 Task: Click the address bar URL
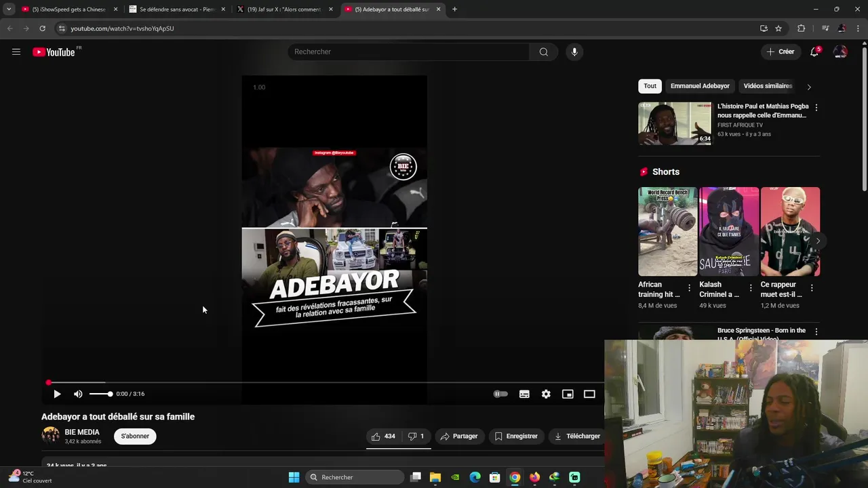point(123,28)
